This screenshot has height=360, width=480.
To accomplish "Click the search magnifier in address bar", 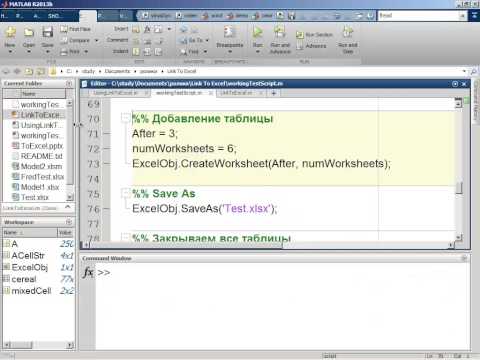I will pyautogui.click(x=473, y=71).
